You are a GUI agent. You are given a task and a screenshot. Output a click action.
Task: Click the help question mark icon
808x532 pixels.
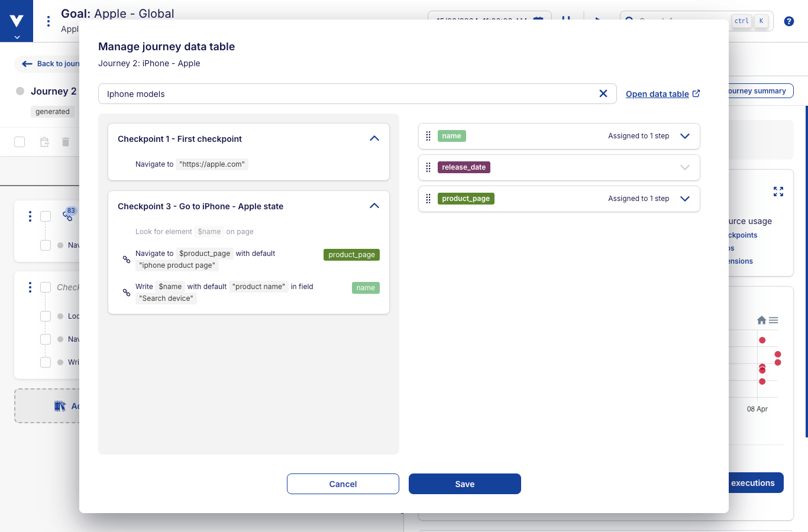point(788,21)
